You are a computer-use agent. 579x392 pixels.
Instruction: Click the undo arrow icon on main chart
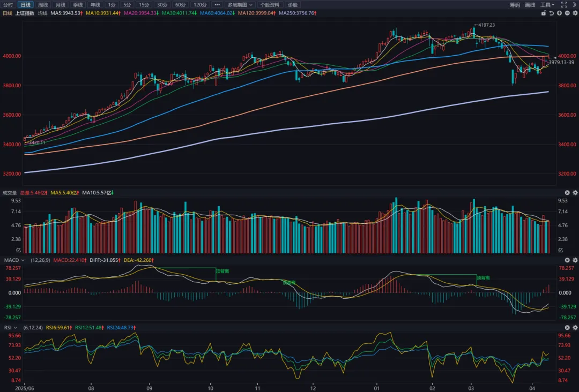[551, 13]
